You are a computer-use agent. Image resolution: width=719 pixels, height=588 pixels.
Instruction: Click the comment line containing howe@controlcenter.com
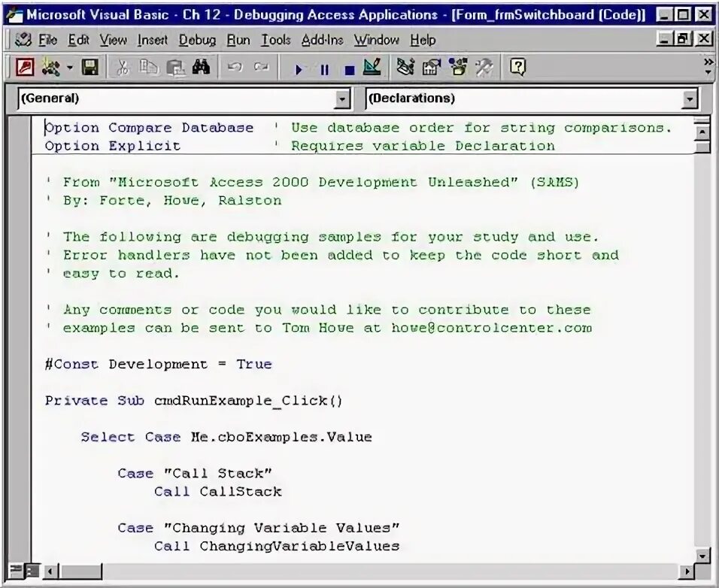coord(319,328)
